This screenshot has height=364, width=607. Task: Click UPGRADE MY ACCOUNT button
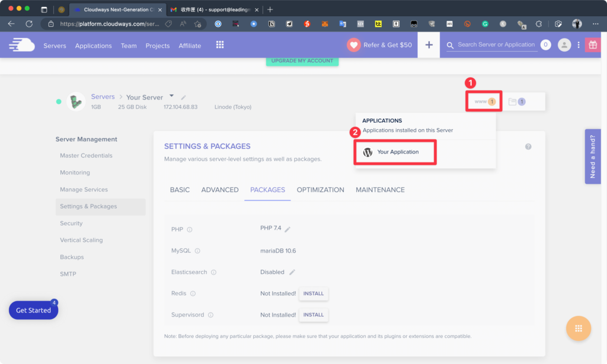302,61
